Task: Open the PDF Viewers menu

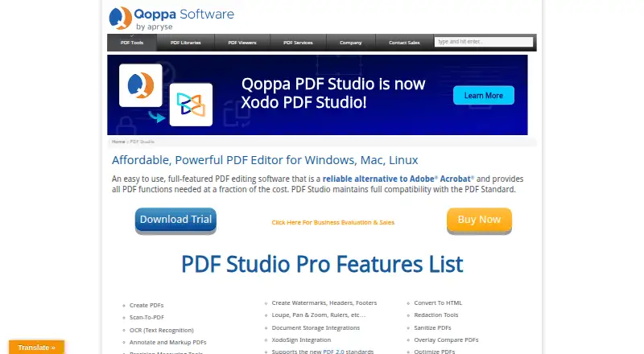Action: click(242, 43)
